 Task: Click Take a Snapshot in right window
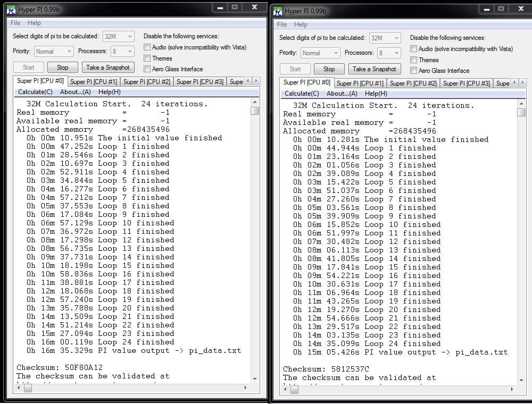point(374,69)
